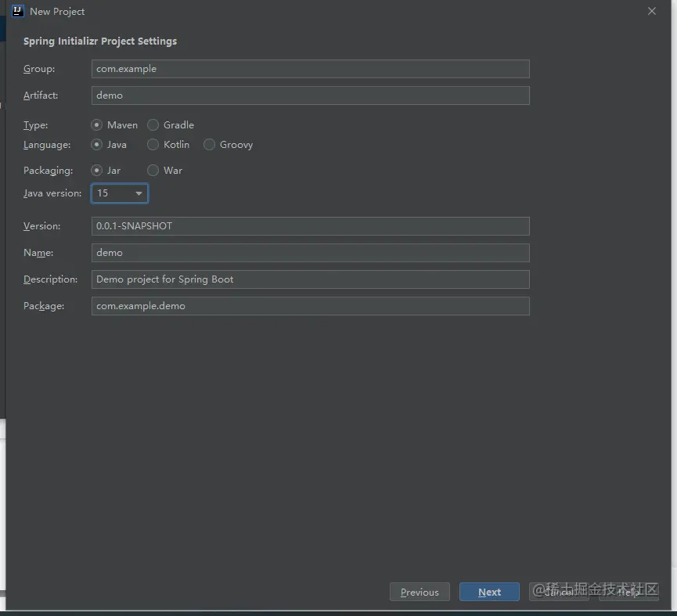Viewport: 677px width, 616px height.
Task: Focus the Package text field
Action: pyautogui.click(x=311, y=305)
